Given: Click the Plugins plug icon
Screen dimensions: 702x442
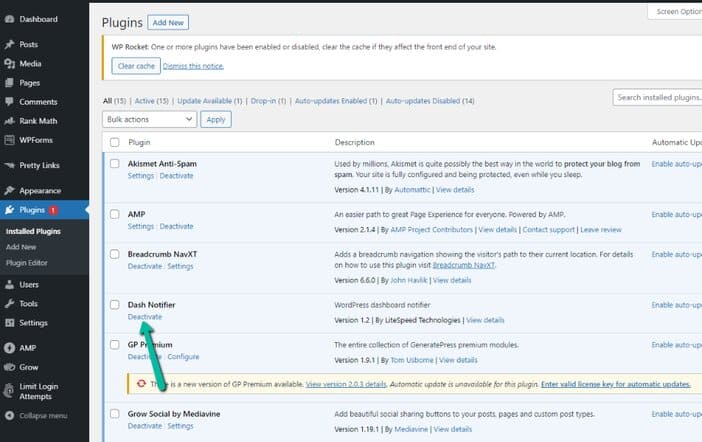Looking at the screenshot, I should pos(9,210).
